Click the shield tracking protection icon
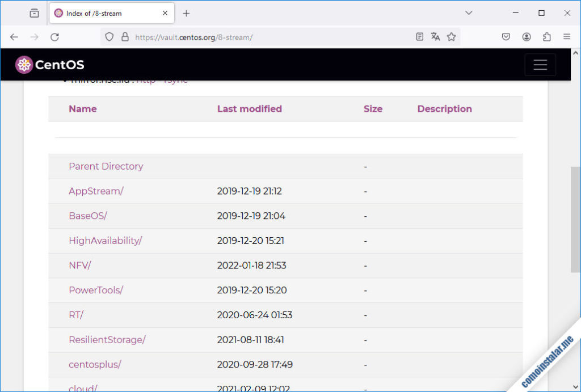 pos(110,37)
